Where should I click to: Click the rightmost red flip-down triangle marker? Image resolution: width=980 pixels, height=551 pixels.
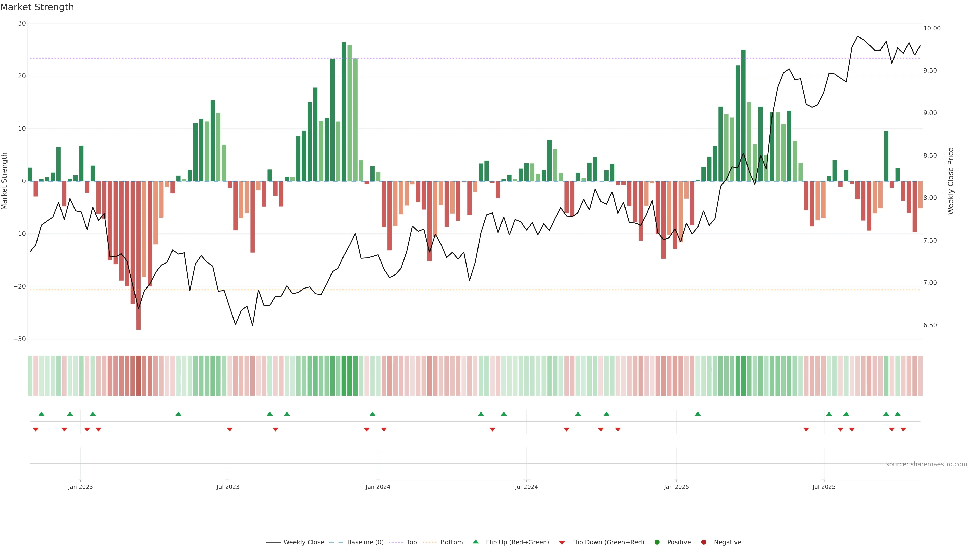coord(903,429)
